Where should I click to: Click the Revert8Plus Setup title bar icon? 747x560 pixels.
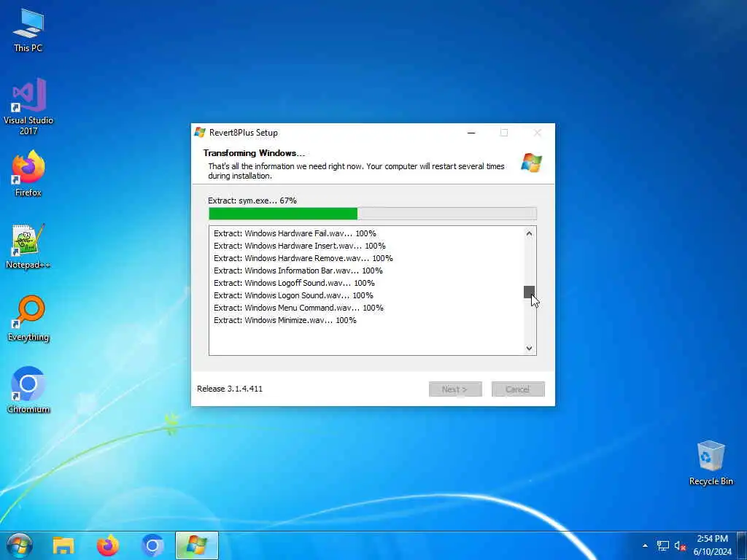click(200, 133)
